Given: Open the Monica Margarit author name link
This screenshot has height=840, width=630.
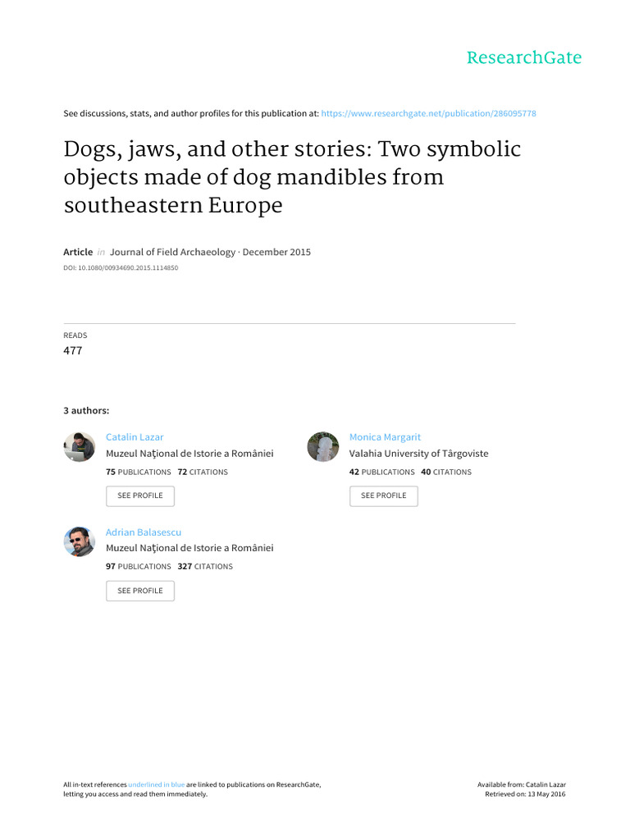Looking at the screenshot, I should (x=385, y=437).
